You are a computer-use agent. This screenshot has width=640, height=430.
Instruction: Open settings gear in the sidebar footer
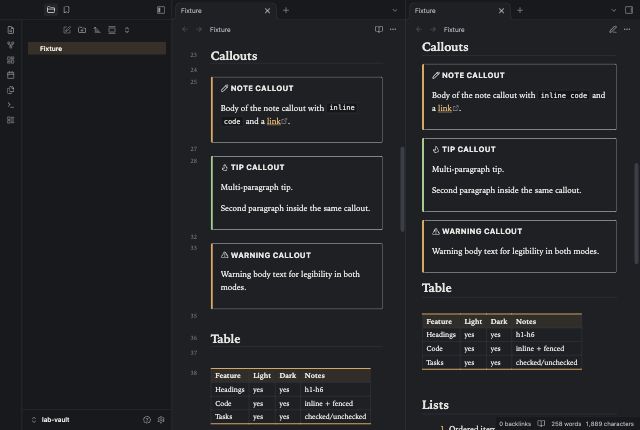pyautogui.click(x=161, y=419)
